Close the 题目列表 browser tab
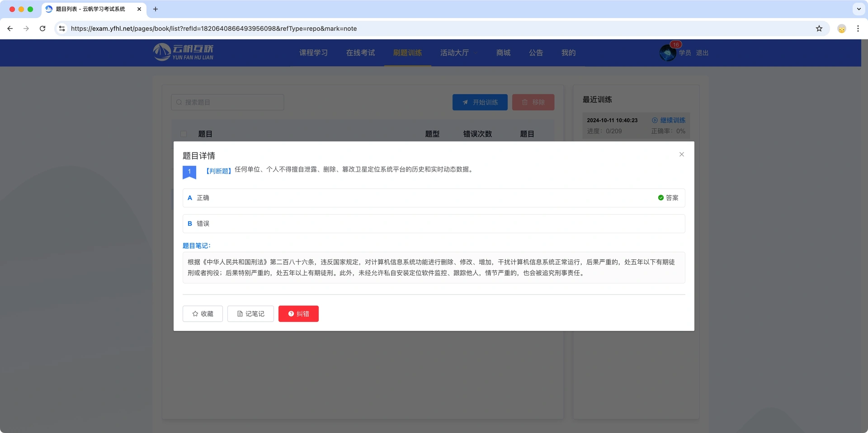Screen dimensions: 868x433 pyautogui.click(x=139, y=9)
